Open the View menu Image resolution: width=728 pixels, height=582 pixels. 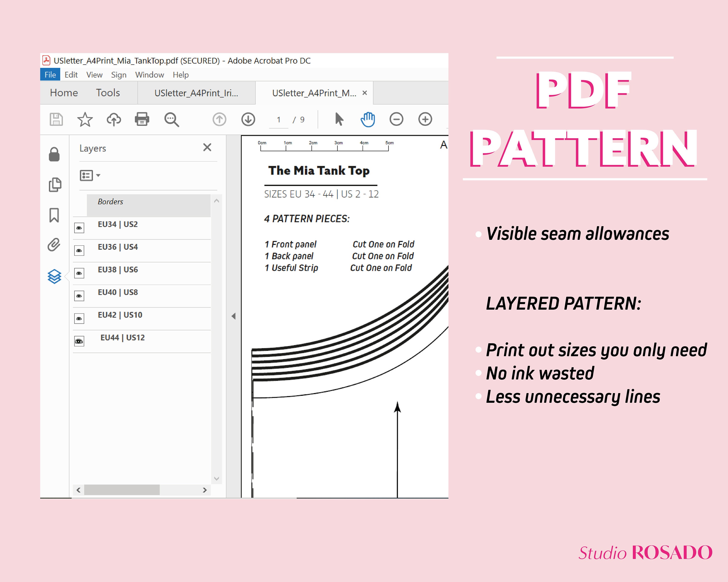[x=95, y=74]
